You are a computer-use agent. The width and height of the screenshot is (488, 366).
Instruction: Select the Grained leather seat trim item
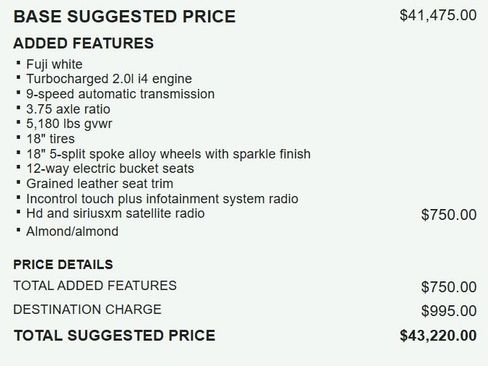point(100,184)
